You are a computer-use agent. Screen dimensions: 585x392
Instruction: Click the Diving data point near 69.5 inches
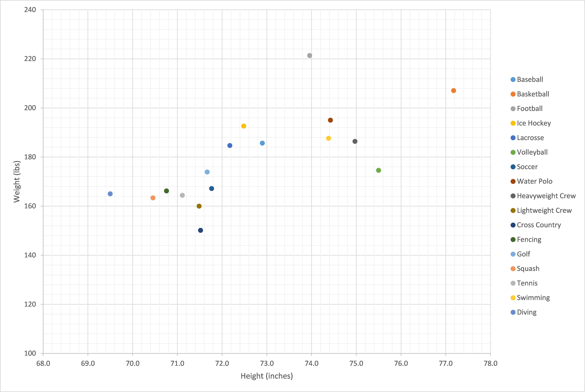[110, 194]
